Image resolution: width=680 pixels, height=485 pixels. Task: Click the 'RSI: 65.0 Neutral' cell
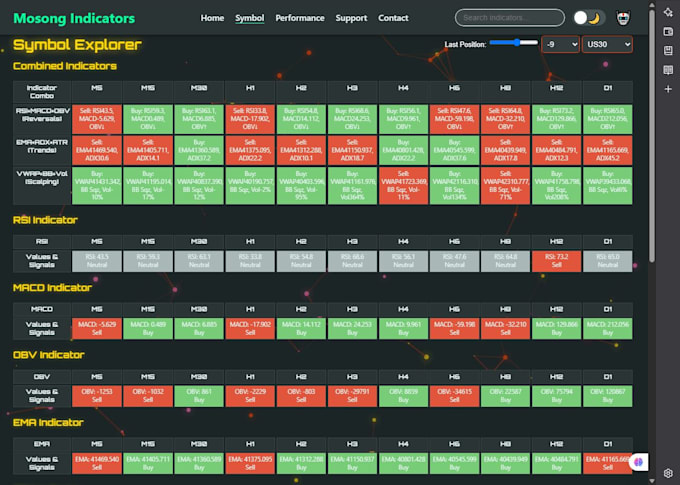pyautogui.click(x=608, y=261)
